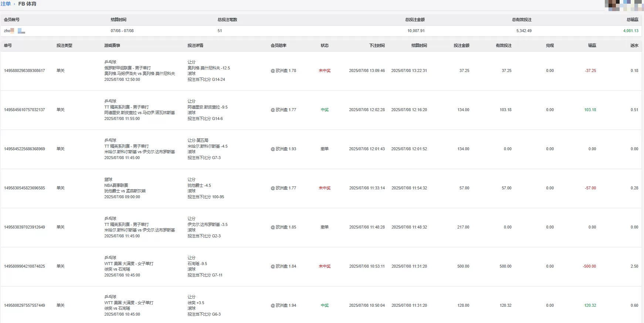
Task: Select total bet amount 10,007.91
Action: coord(416,31)
